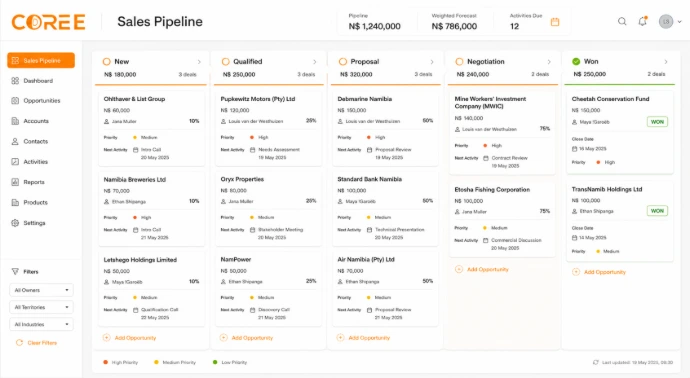Click calendar icon on Etosha Commercial Discussion
The image size is (690, 378).
(x=486, y=240)
